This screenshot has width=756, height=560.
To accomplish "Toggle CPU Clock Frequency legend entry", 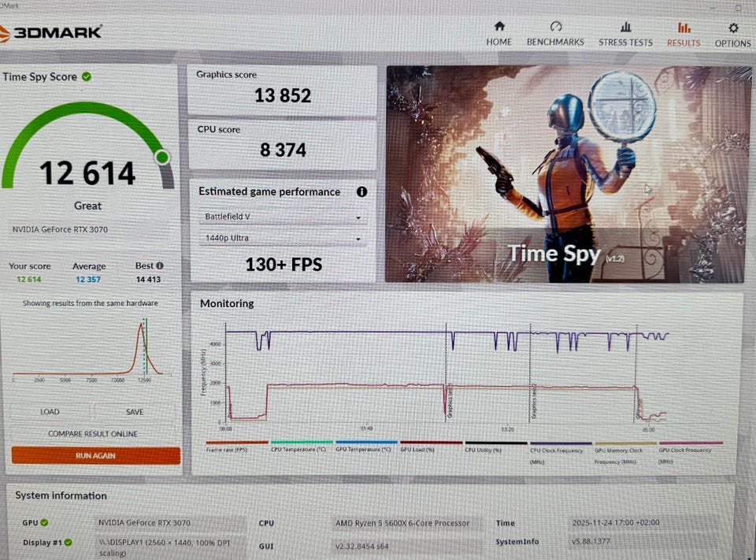I will [561, 453].
